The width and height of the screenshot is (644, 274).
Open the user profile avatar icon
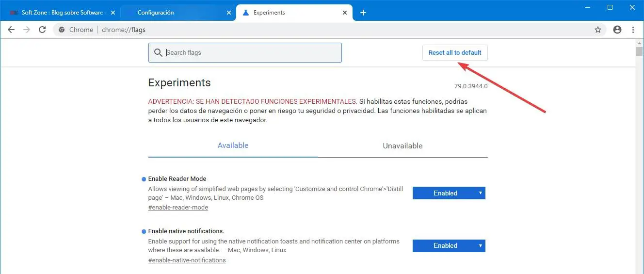[x=617, y=30]
